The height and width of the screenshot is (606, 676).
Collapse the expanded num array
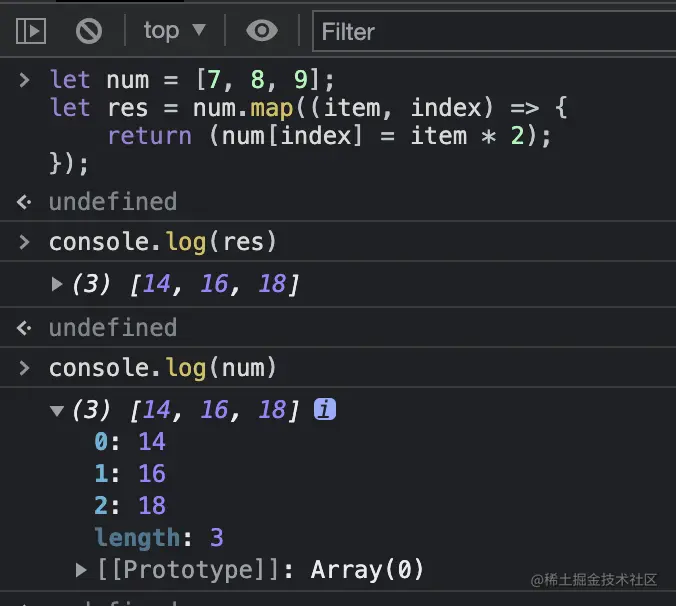57,410
